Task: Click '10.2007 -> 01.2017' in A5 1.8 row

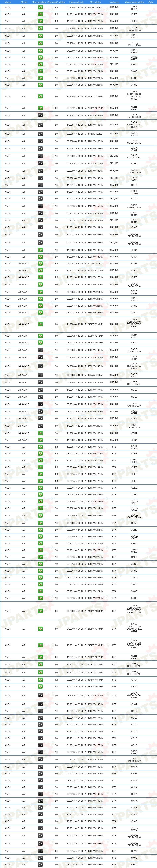Action: pos(76,447)
